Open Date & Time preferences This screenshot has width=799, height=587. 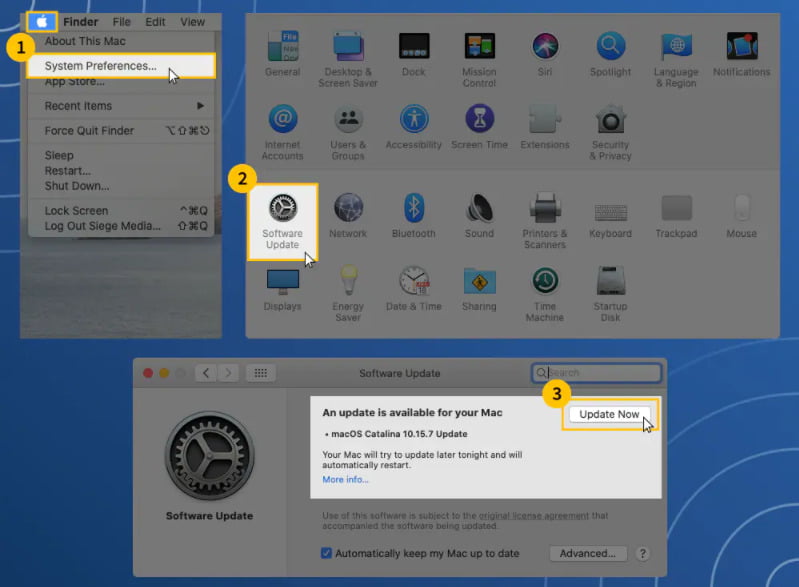414,280
